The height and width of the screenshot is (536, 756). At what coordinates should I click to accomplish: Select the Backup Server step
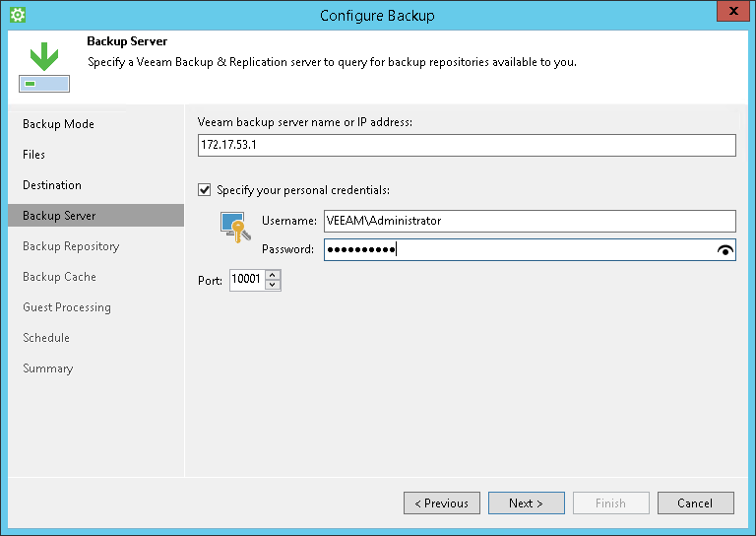click(x=59, y=216)
